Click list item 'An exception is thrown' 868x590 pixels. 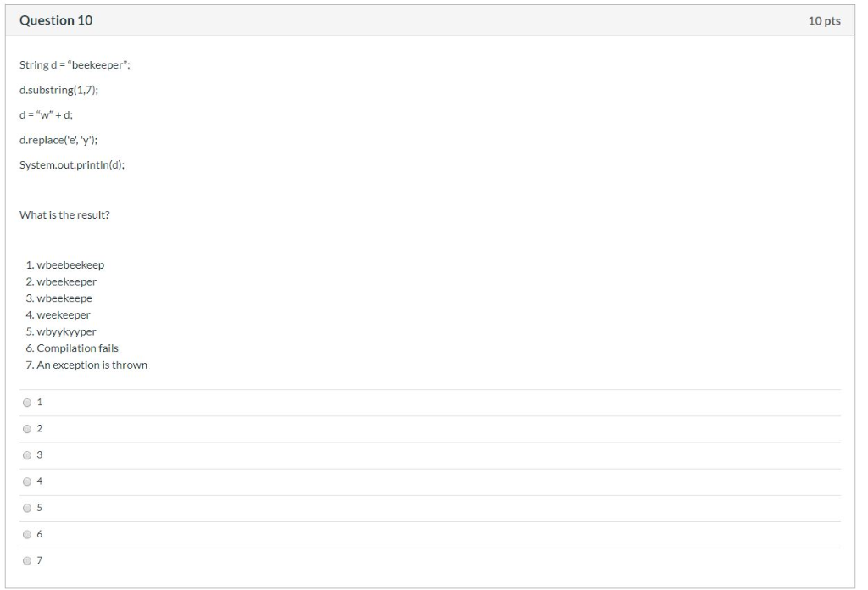click(x=92, y=365)
